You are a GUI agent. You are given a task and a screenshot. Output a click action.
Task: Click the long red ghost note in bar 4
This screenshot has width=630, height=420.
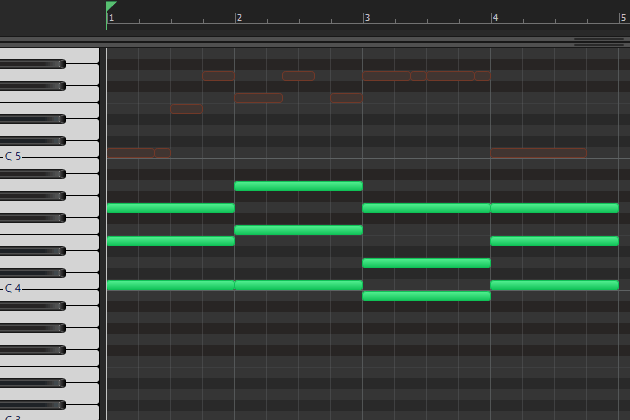click(x=538, y=152)
